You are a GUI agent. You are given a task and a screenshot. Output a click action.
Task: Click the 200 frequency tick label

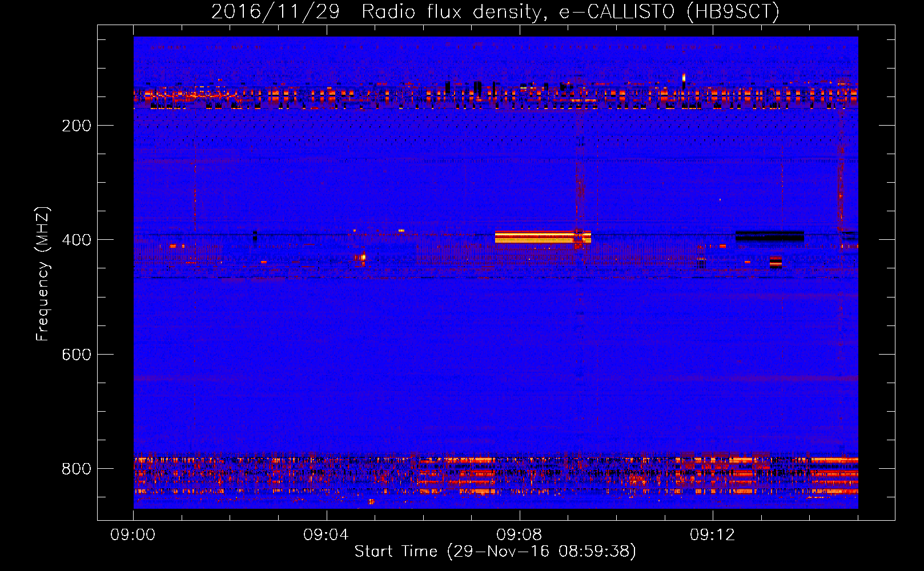point(77,126)
